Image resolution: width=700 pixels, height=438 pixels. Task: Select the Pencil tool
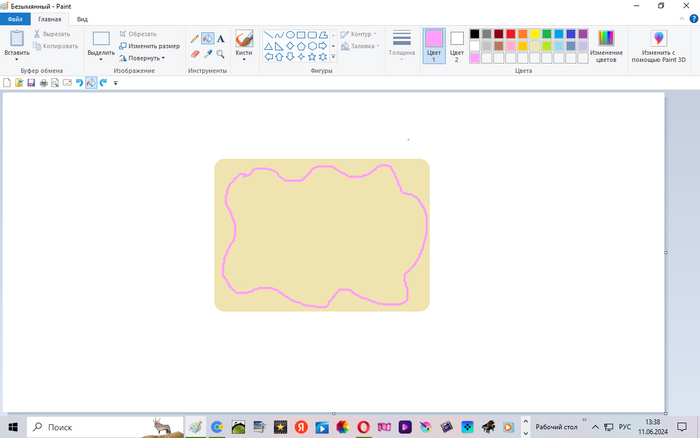[x=195, y=39]
